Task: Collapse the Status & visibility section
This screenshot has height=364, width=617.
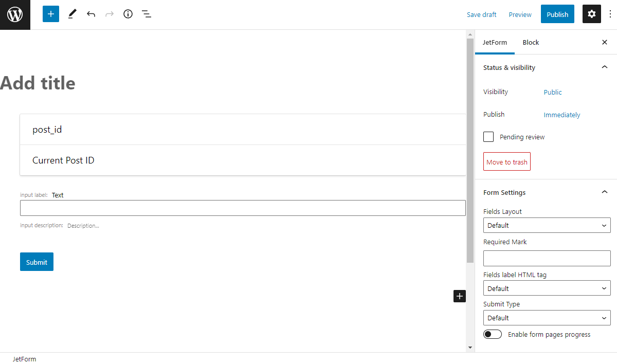Action: [x=604, y=67]
